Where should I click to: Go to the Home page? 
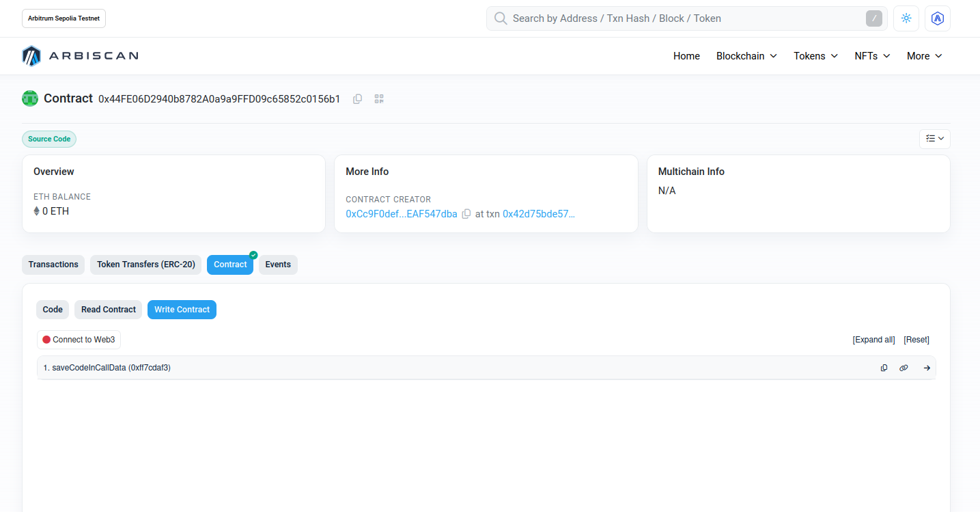click(686, 56)
